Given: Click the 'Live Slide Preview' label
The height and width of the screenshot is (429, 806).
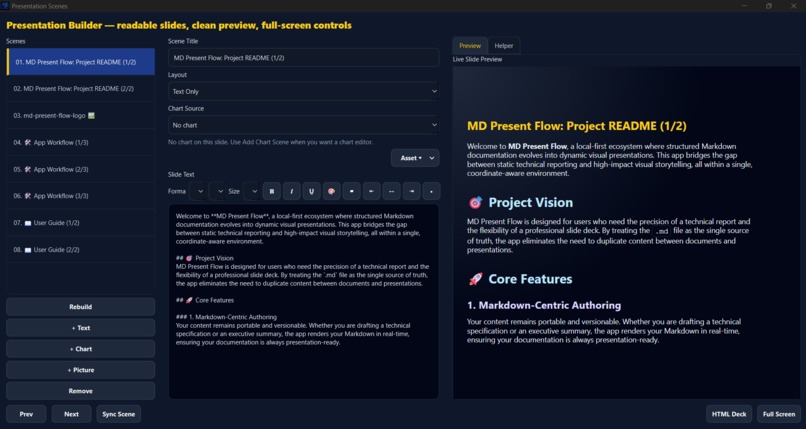Looking at the screenshot, I should tap(478, 60).
